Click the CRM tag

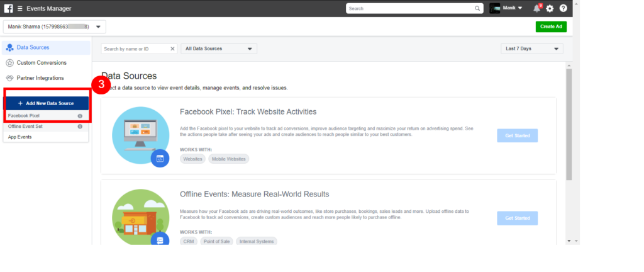(x=189, y=242)
